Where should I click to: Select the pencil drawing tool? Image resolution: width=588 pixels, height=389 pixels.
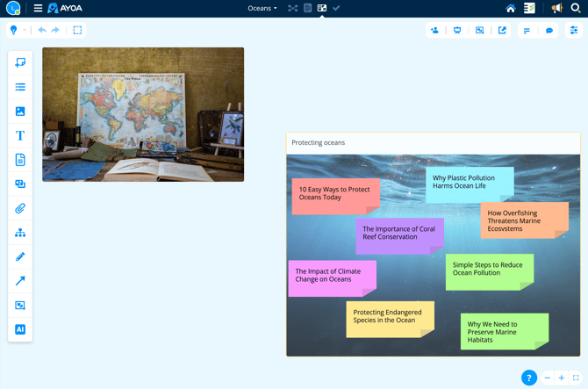click(20, 256)
